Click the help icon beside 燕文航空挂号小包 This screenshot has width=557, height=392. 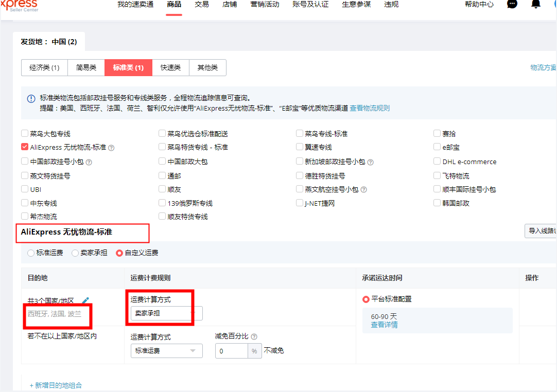point(363,190)
